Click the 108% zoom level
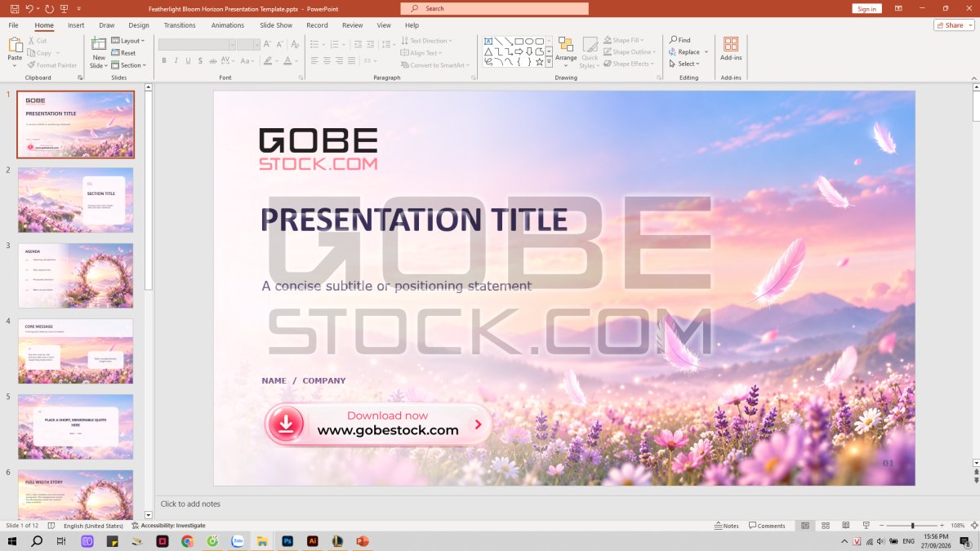This screenshot has width=980, height=551. coord(957,526)
